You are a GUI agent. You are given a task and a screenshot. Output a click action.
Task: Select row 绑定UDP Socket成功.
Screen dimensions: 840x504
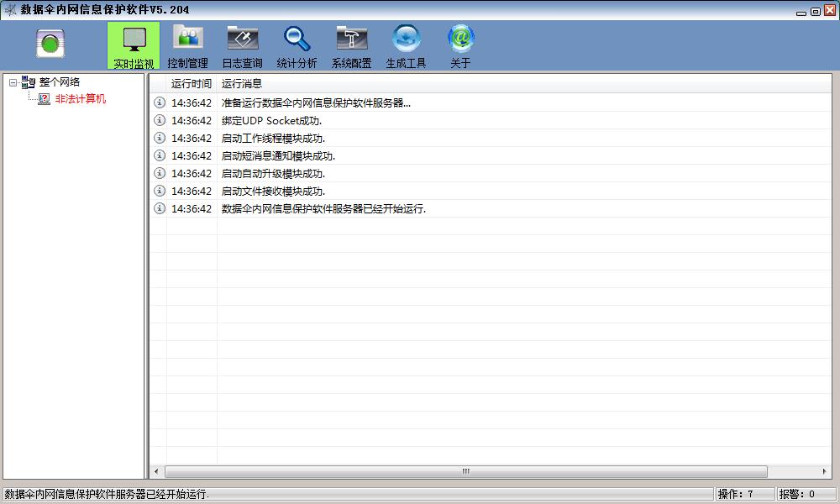tap(491, 120)
